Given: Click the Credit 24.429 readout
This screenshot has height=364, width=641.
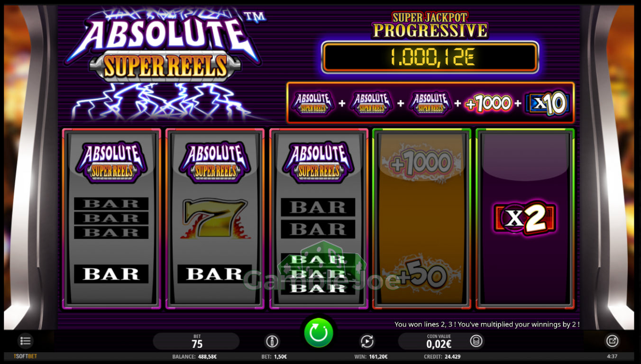Looking at the screenshot, I should point(442,356).
